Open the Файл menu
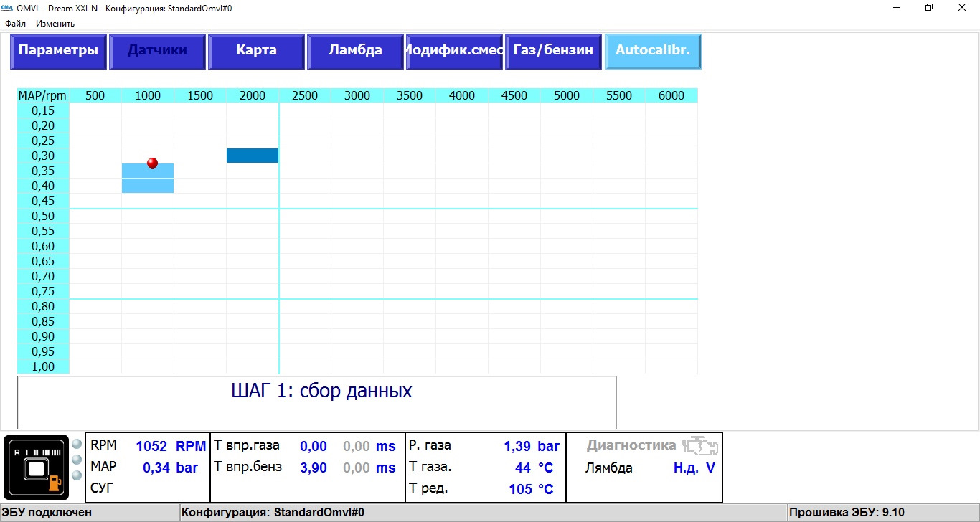Screen dimensions: 980x522 coord(16,23)
